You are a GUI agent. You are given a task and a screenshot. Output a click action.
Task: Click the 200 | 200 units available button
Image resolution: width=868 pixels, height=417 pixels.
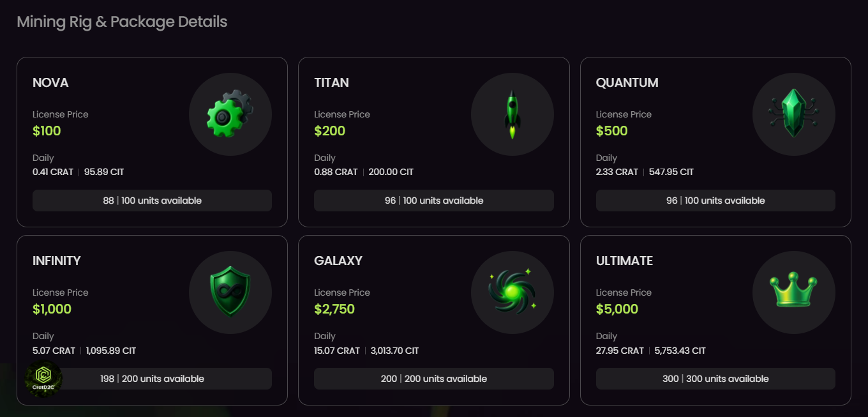coord(433,379)
